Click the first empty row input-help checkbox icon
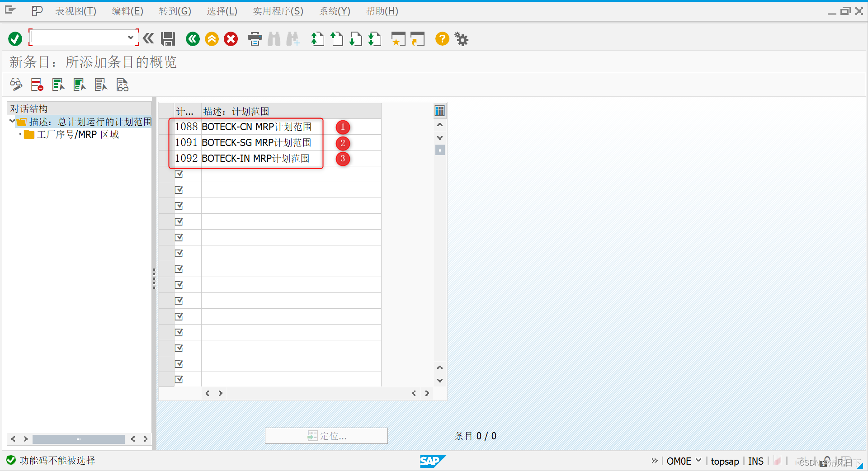Image resolution: width=868 pixels, height=471 pixels. 179,174
